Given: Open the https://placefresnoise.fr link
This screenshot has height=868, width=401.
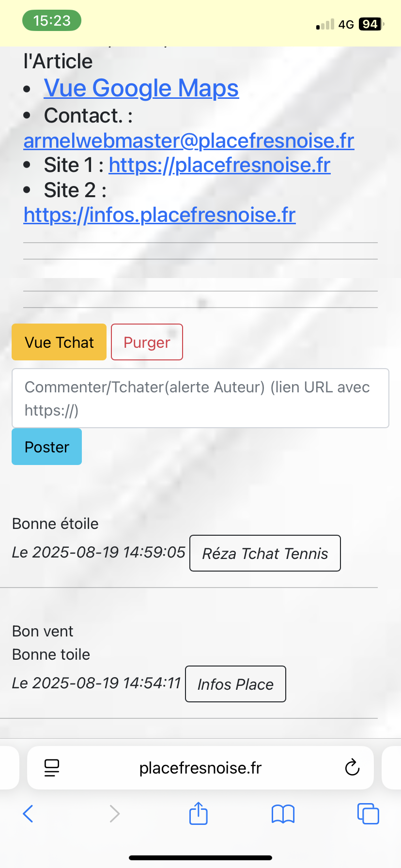Looking at the screenshot, I should pos(220,165).
